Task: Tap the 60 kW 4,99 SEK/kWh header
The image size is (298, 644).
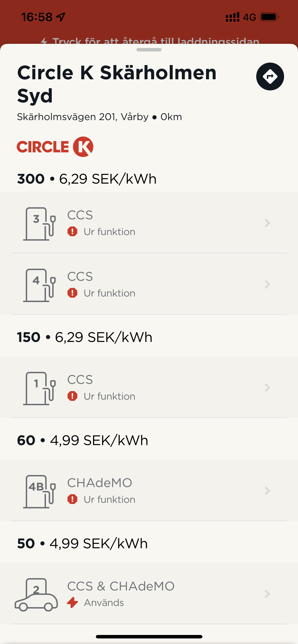Action: [83, 440]
